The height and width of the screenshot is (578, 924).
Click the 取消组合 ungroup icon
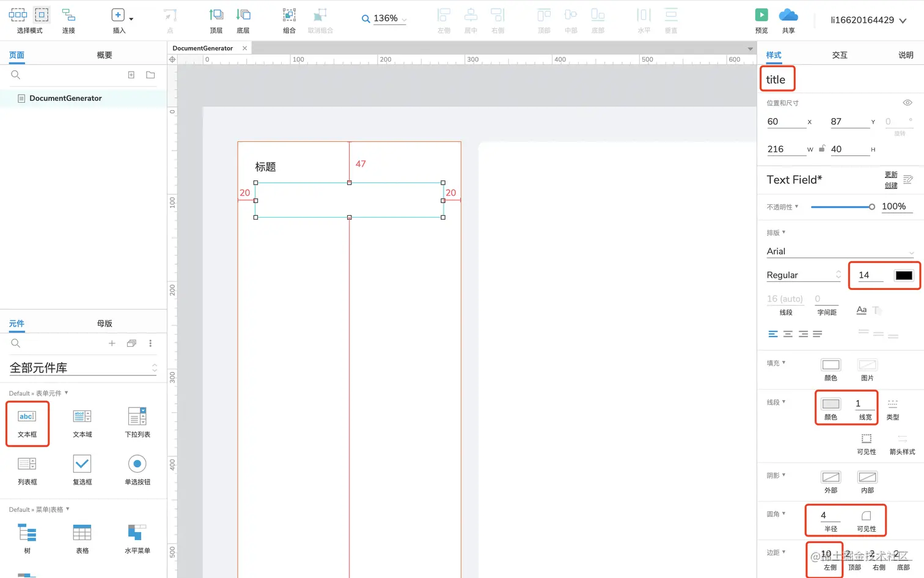pyautogui.click(x=320, y=15)
